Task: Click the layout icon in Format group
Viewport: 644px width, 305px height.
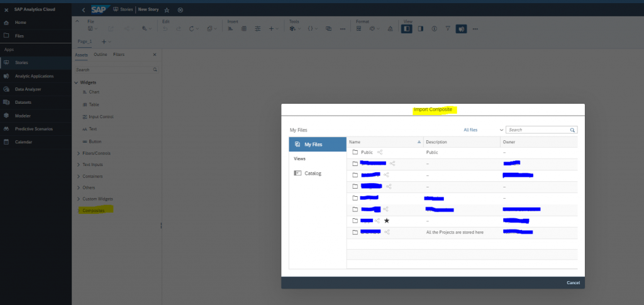Action: (358, 29)
